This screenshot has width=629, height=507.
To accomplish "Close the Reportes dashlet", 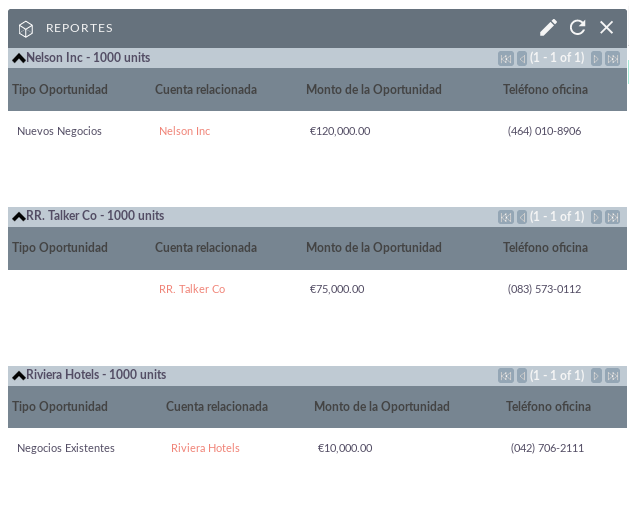I will point(607,28).
